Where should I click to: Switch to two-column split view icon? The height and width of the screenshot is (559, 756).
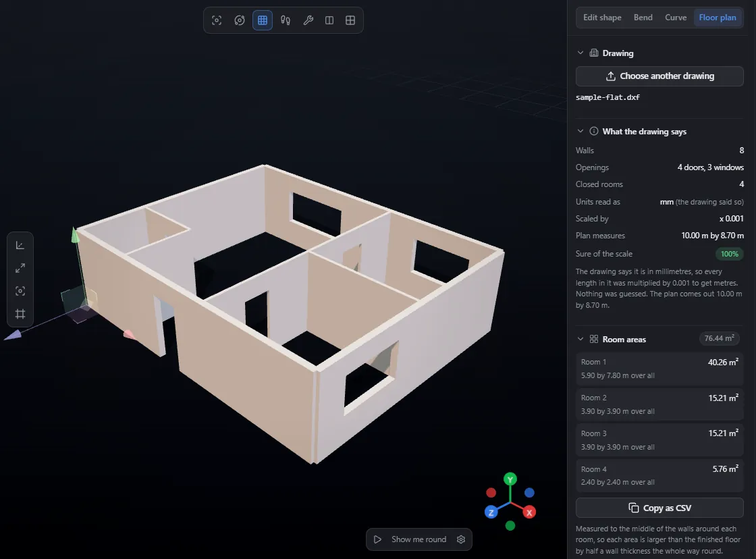(329, 20)
